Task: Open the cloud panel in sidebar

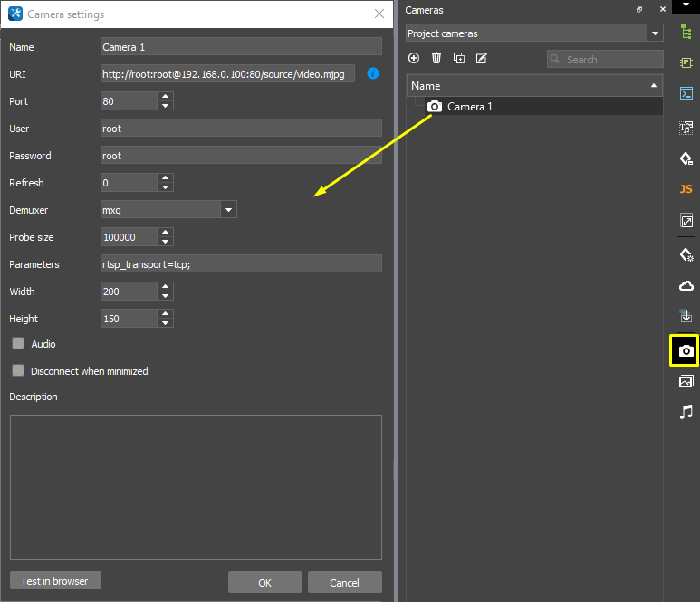Action: pyautogui.click(x=686, y=286)
